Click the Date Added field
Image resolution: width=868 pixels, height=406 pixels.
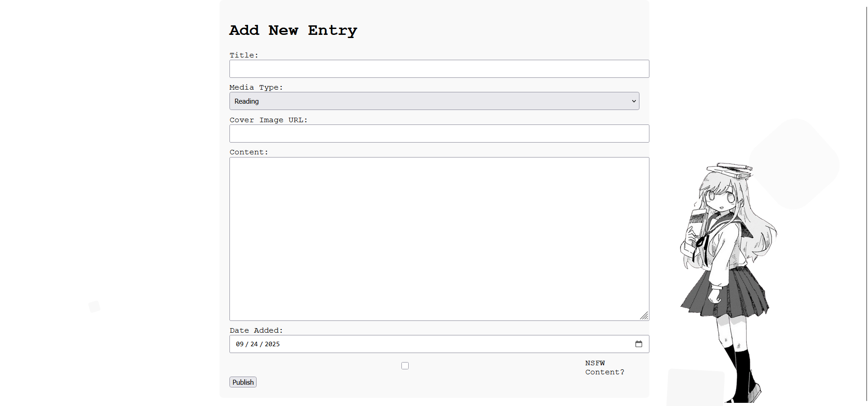tap(439, 344)
